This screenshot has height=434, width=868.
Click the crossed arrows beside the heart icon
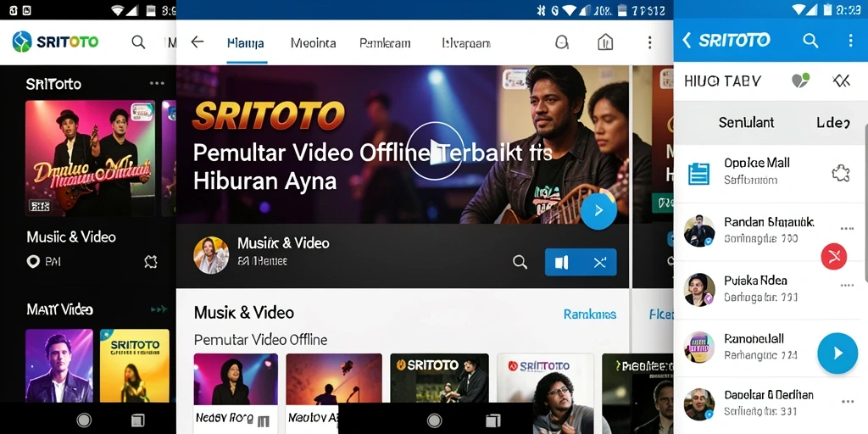pyautogui.click(x=841, y=81)
